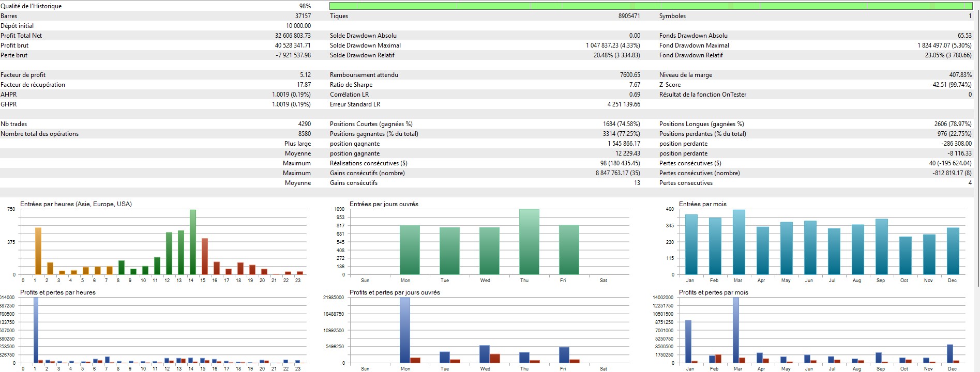
Task: Click the Thu bar in Entrées par jours ouvrés
Action: click(529, 242)
